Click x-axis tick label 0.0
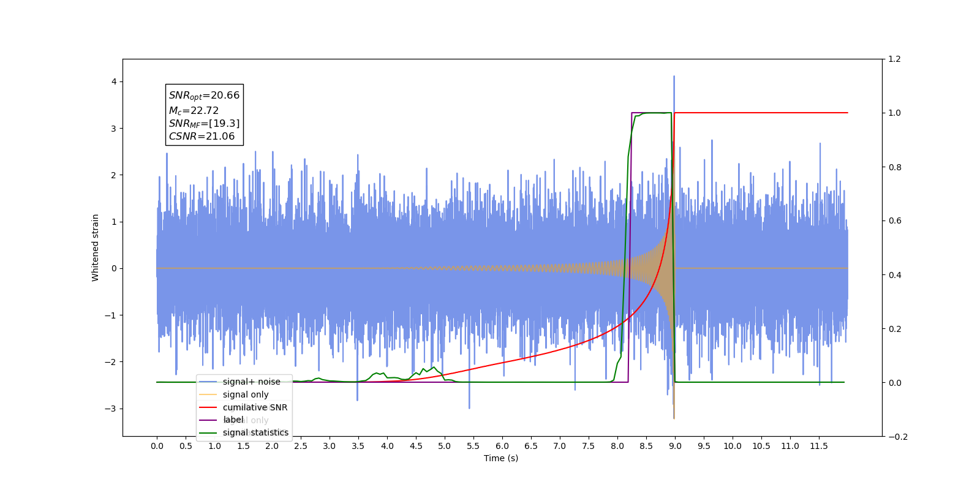The image size is (980, 490). coord(157,446)
